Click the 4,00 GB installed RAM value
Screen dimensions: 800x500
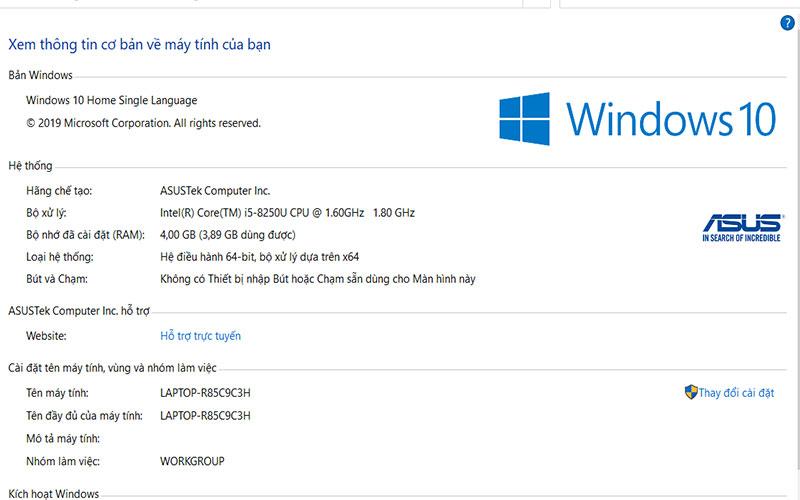coord(228,235)
